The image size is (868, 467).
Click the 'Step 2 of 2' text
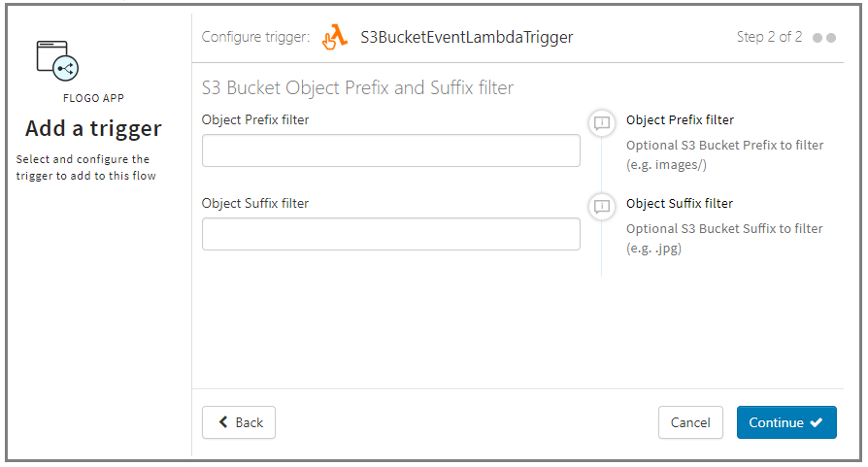click(769, 38)
